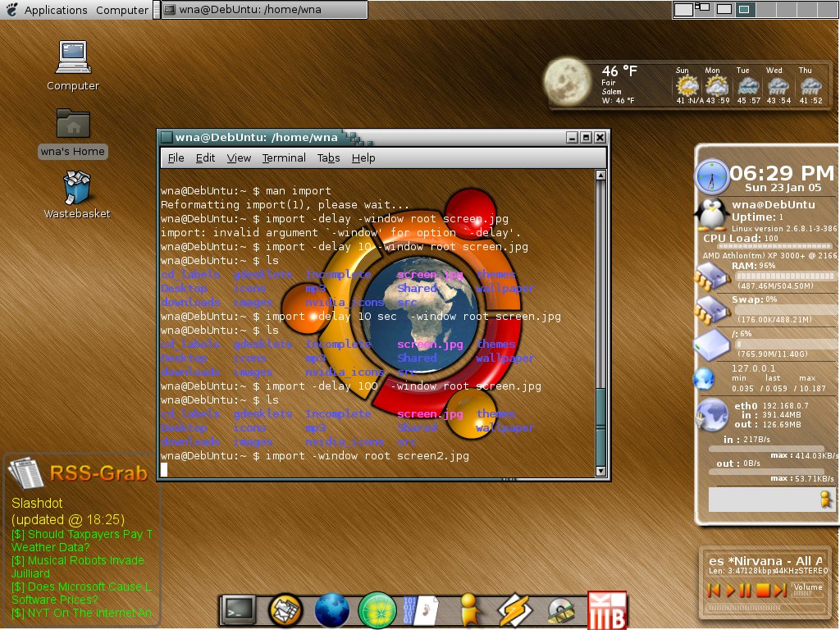
Task: Open the terminal View menu
Action: (239, 158)
